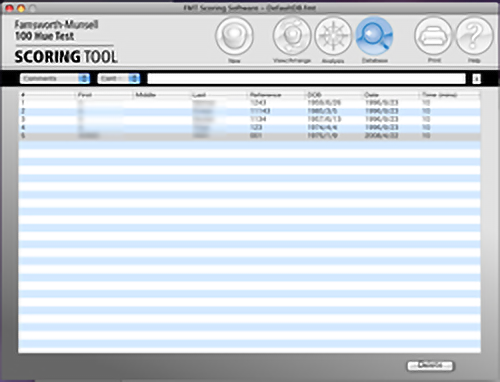Select record row number 3
This screenshot has height=382, width=500.
[x=249, y=119]
